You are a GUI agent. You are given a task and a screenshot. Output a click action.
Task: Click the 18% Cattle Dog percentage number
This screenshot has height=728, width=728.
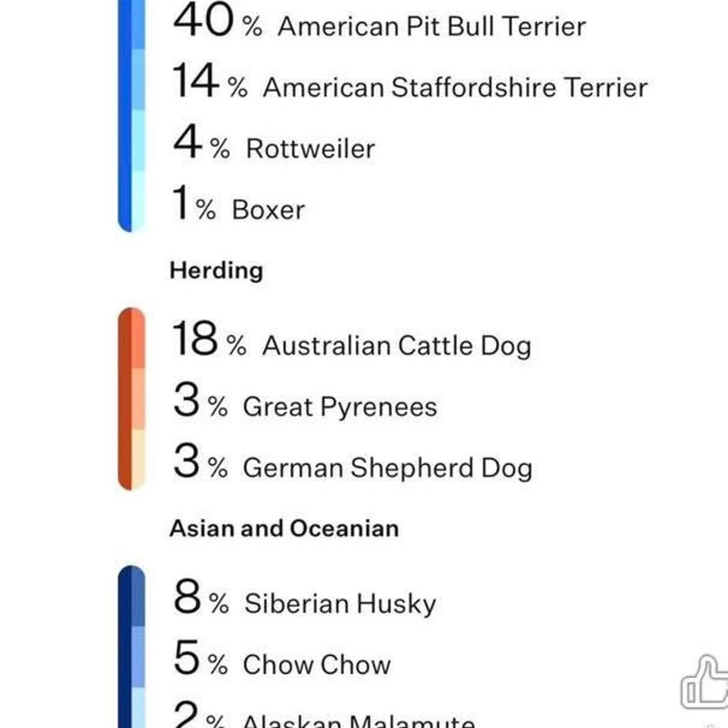tap(195, 338)
